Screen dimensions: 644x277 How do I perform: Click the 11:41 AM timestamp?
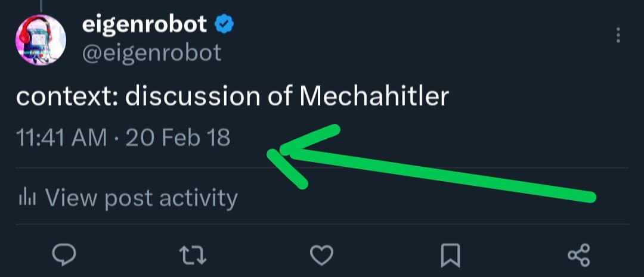(x=62, y=138)
